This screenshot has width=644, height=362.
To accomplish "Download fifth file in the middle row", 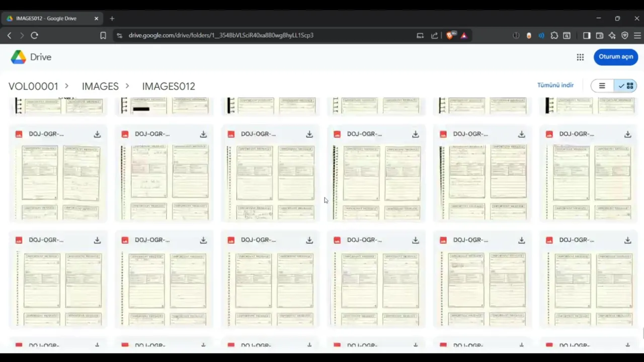I will point(522,134).
